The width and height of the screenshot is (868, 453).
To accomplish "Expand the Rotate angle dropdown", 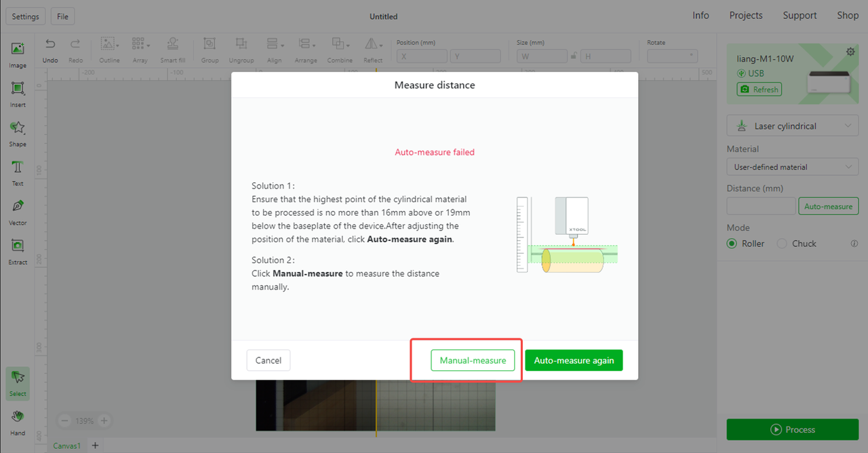I will click(x=691, y=56).
